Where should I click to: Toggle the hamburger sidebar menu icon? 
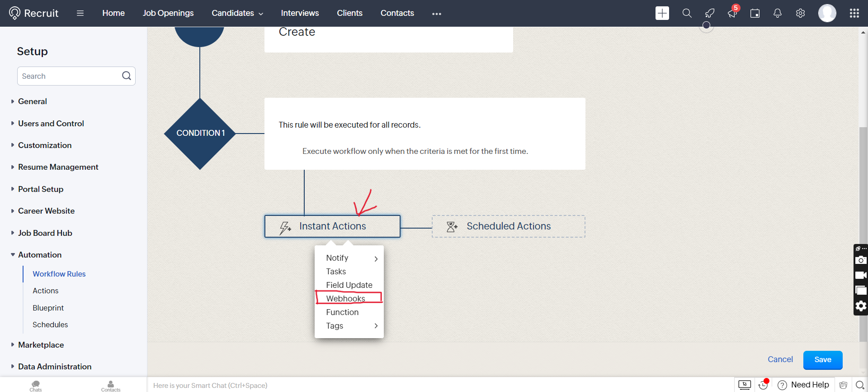pos(80,13)
